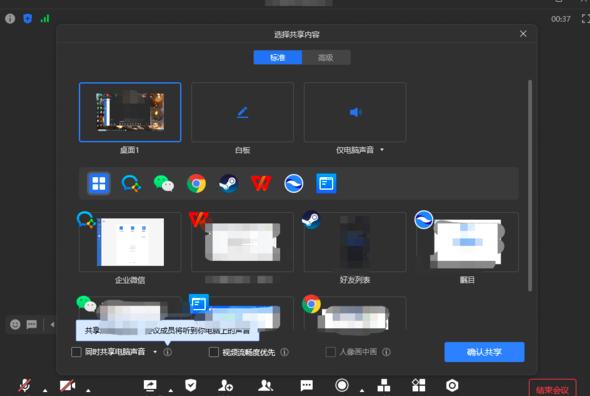Click info icon beside computer audio option
The width and height of the screenshot is (590, 396).
pyautogui.click(x=167, y=352)
